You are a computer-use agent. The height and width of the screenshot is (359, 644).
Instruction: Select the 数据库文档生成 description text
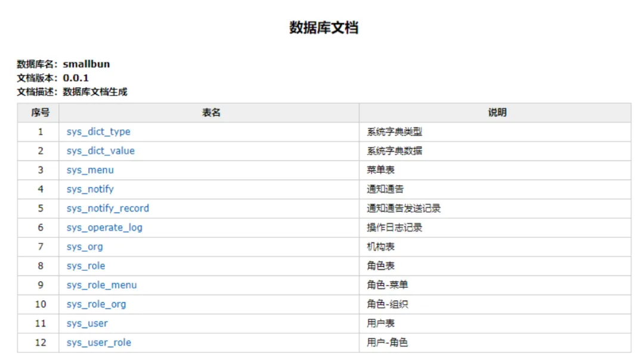(95, 92)
